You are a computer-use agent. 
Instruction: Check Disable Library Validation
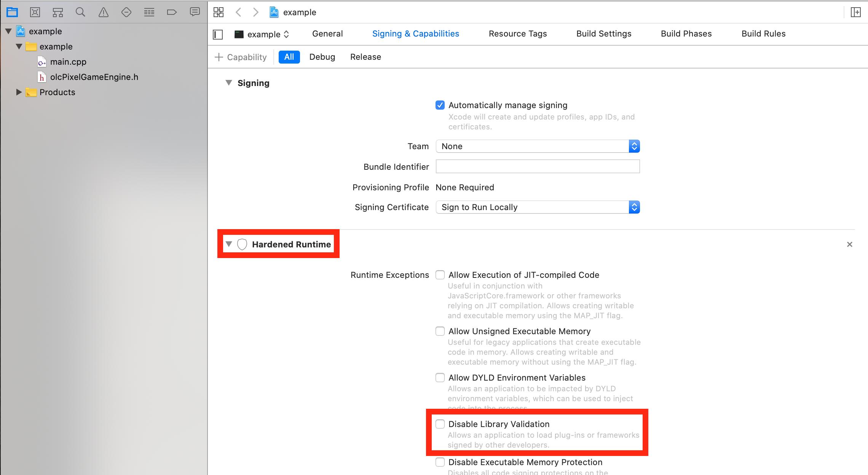click(x=440, y=424)
